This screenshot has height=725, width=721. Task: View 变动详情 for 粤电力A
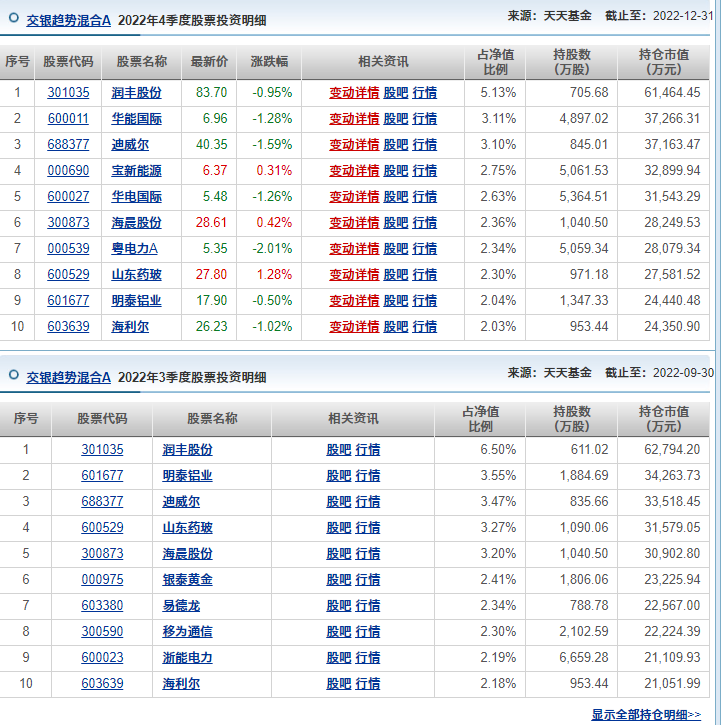coord(354,248)
